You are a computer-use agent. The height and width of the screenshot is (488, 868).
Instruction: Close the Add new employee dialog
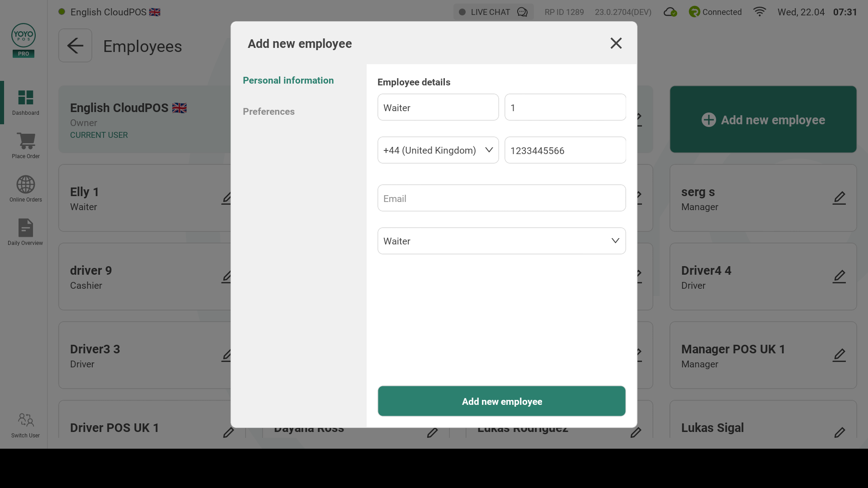616,43
